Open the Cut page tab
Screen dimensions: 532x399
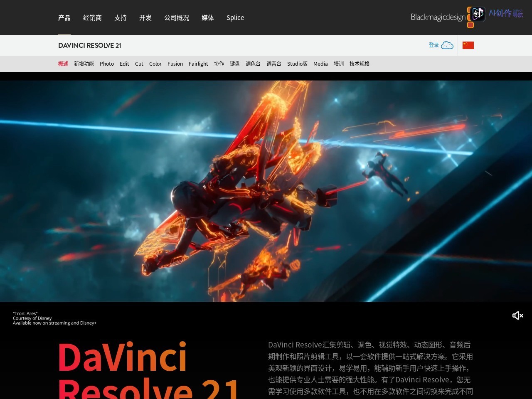point(139,64)
